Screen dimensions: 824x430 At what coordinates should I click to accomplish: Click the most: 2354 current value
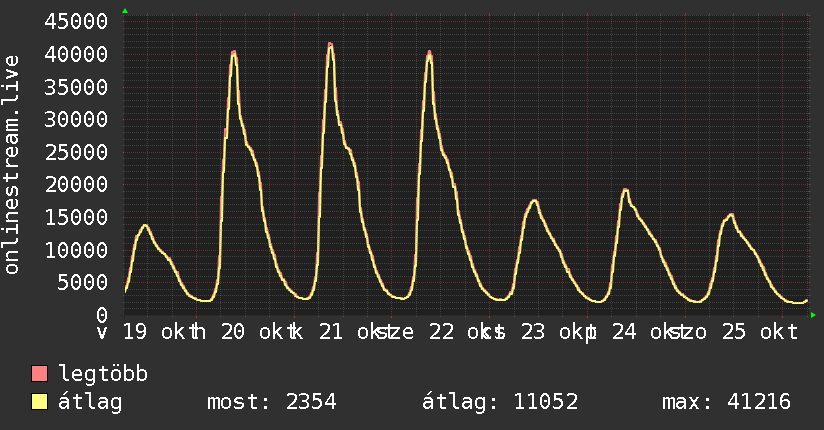272,402
